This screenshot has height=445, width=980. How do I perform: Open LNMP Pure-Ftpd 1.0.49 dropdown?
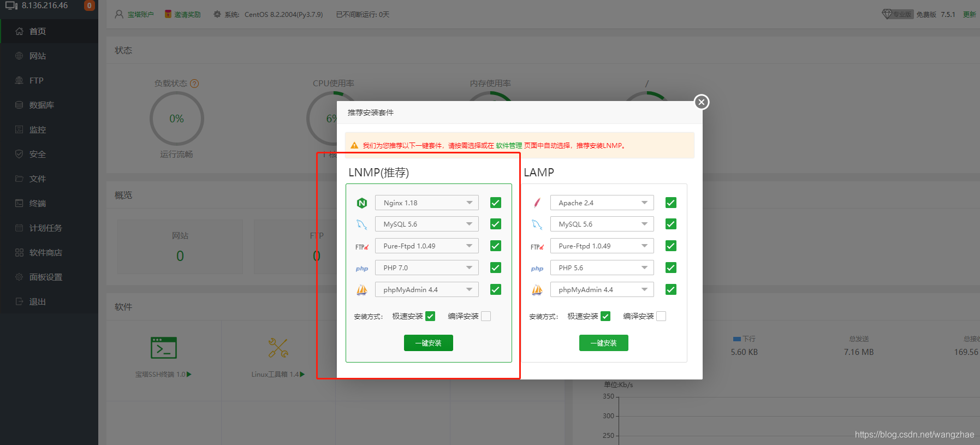coord(427,246)
